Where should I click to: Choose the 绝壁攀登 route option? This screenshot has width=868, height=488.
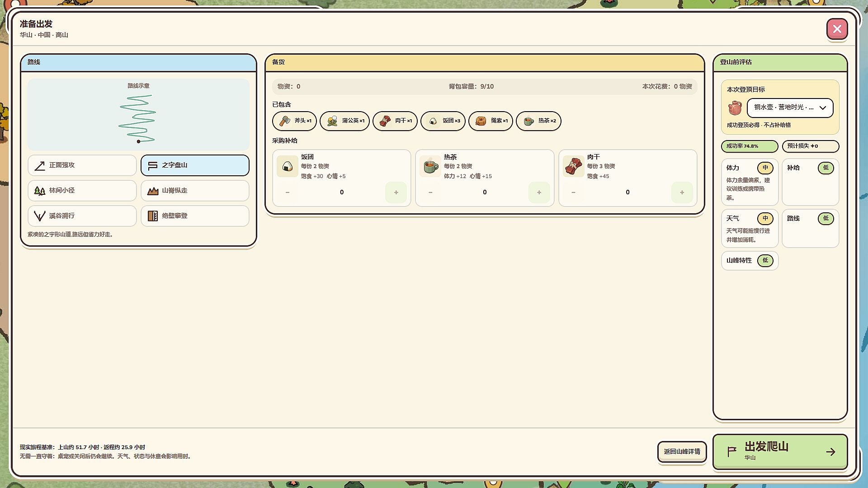[195, 216]
